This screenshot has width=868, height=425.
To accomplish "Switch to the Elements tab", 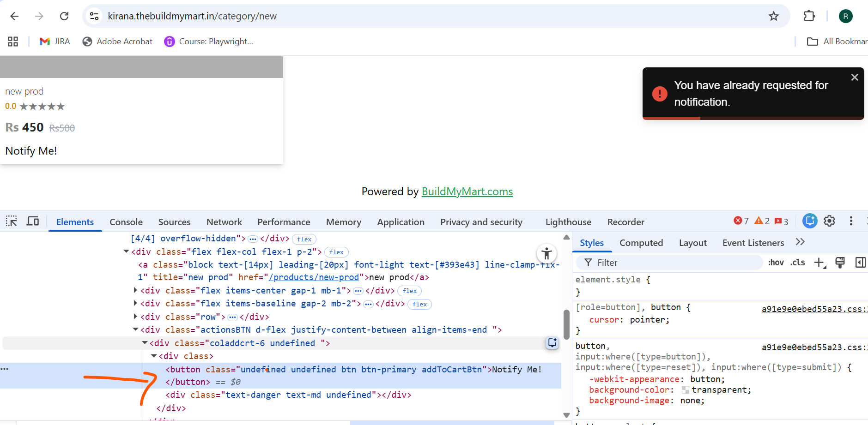I will point(75,222).
